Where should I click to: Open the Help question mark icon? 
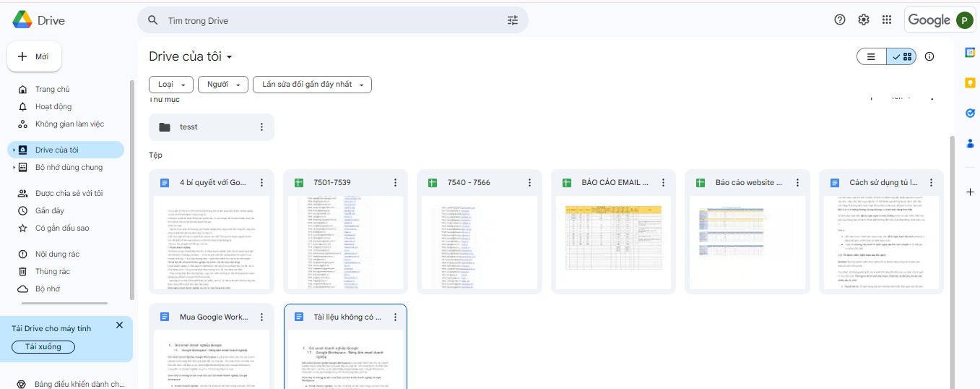click(x=839, y=20)
